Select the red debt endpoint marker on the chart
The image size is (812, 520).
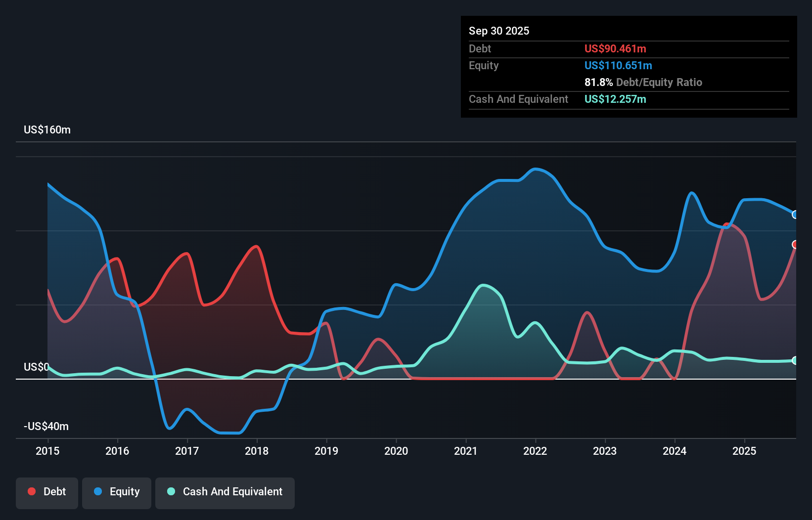[x=795, y=244]
